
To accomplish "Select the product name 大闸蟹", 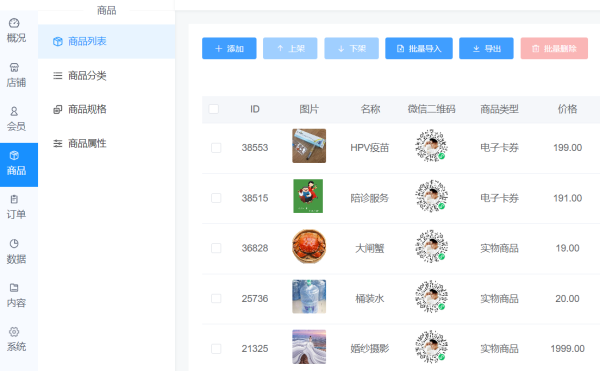I will point(370,248).
